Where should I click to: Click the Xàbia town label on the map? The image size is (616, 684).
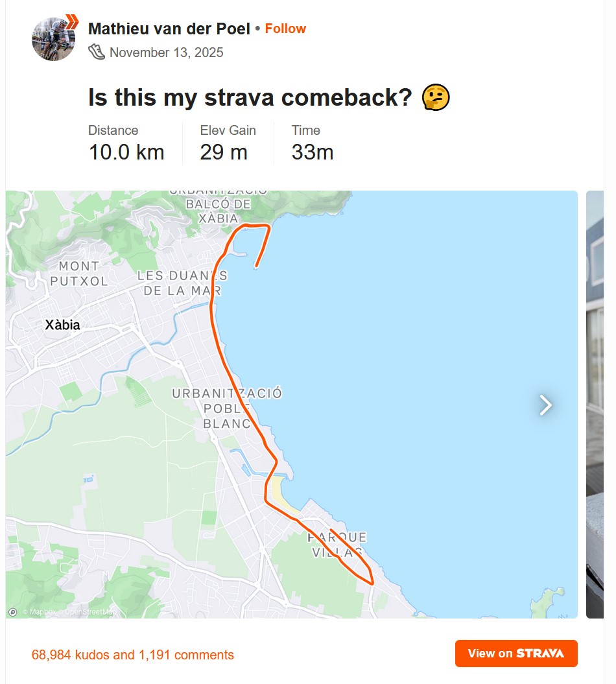coord(63,325)
